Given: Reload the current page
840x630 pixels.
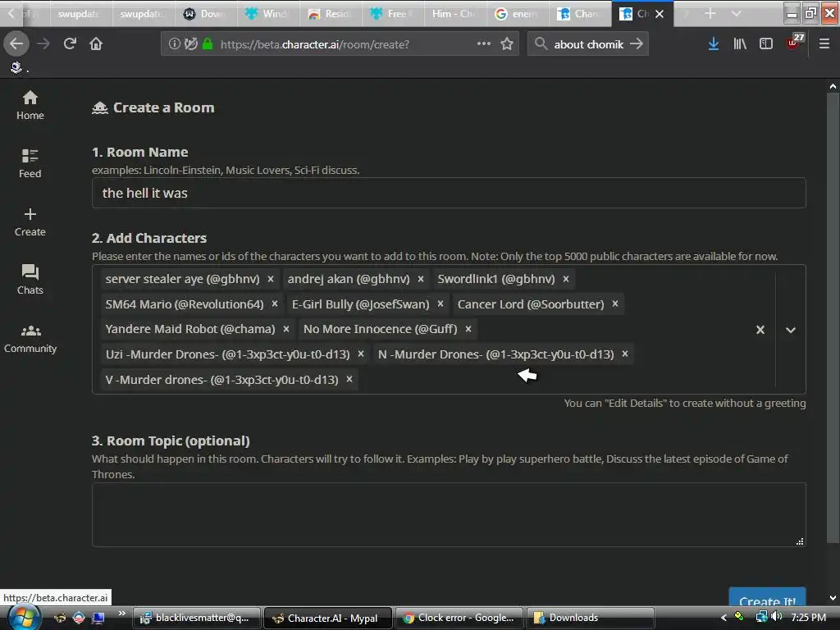Looking at the screenshot, I should click(71, 43).
